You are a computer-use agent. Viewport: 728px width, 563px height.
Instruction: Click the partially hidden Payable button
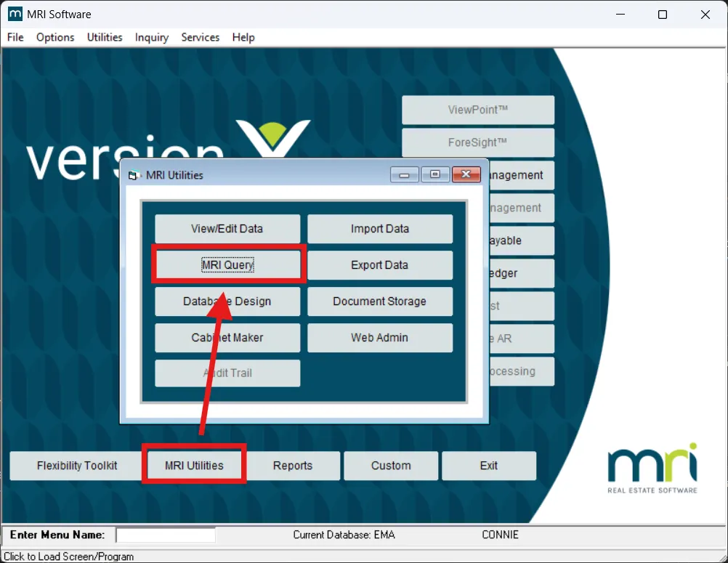(522, 240)
